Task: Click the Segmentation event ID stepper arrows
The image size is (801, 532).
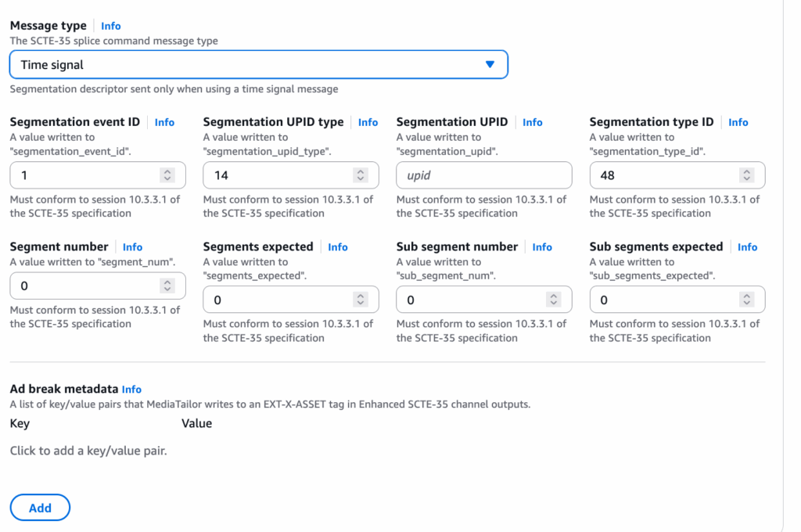Action: (x=167, y=175)
